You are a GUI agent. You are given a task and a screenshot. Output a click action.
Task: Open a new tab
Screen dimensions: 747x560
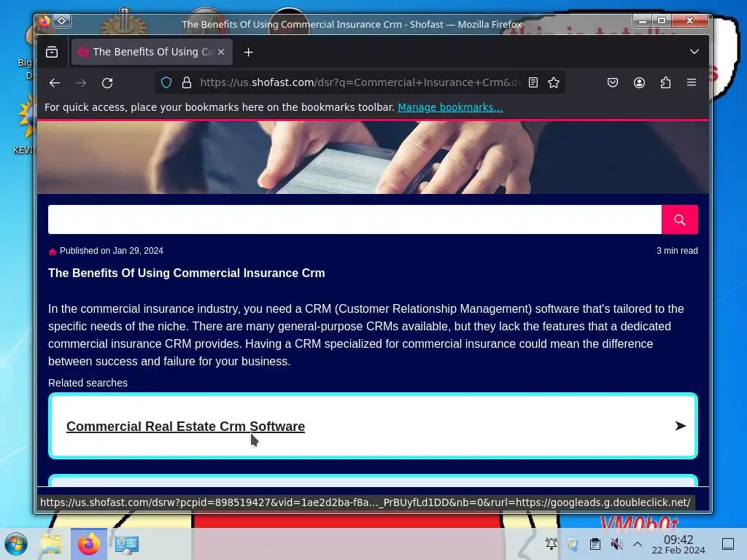[x=248, y=52]
